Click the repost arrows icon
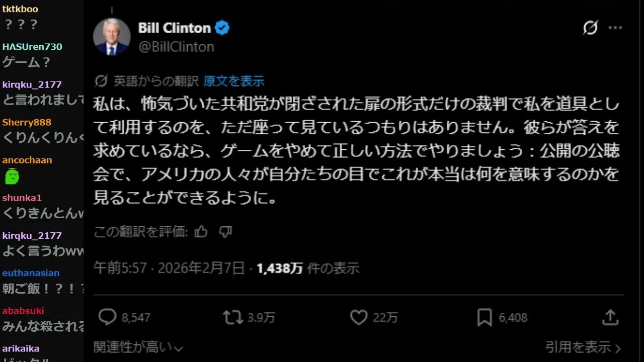This screenshot has width=644, height=362. (x=233, y=317)
